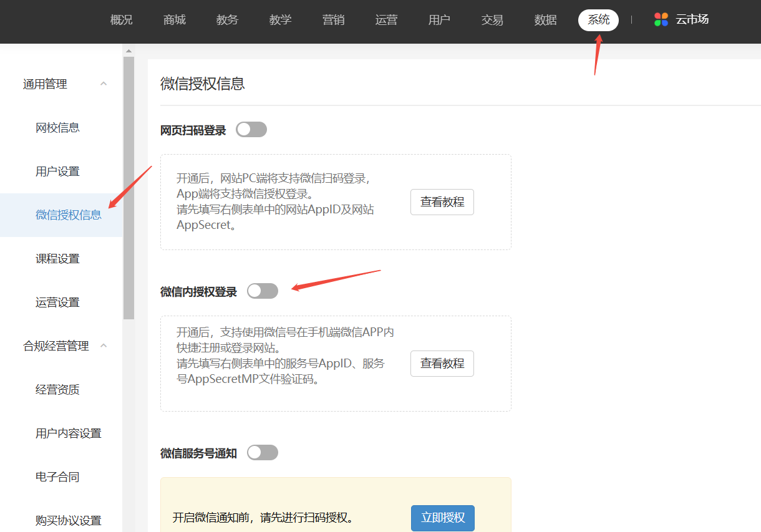This screenshot has height=532, width=761.
Task: Turn on the 微信服务号通知 switch
Action: pos(263,453)
